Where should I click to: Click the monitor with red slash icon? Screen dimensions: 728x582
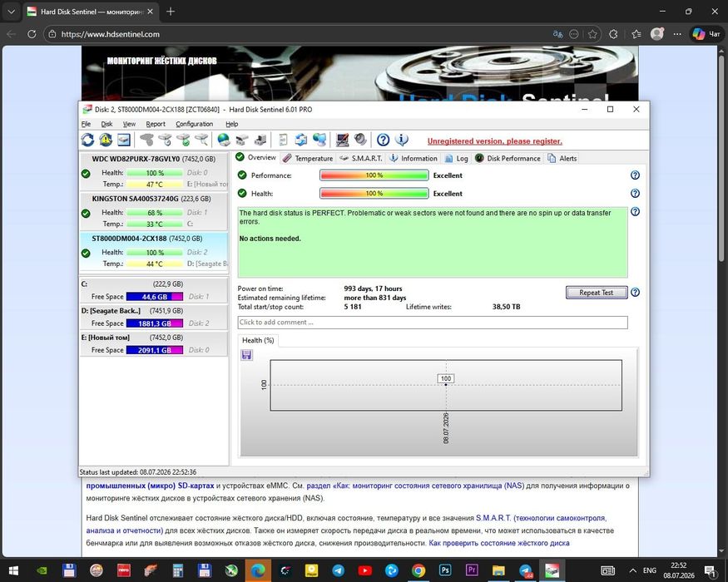(x=342, y=140)
